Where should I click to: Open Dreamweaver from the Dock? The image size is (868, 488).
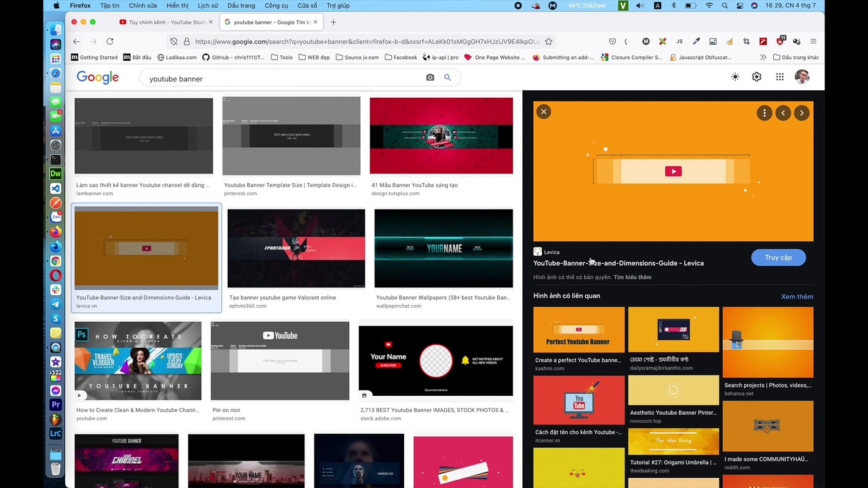point(56,174)
